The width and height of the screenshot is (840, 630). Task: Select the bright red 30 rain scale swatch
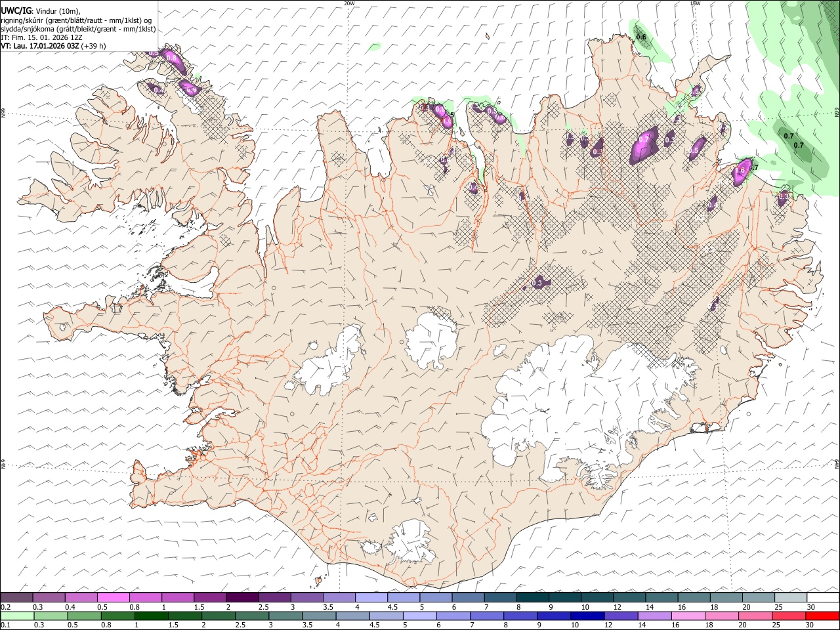point(822,616)
